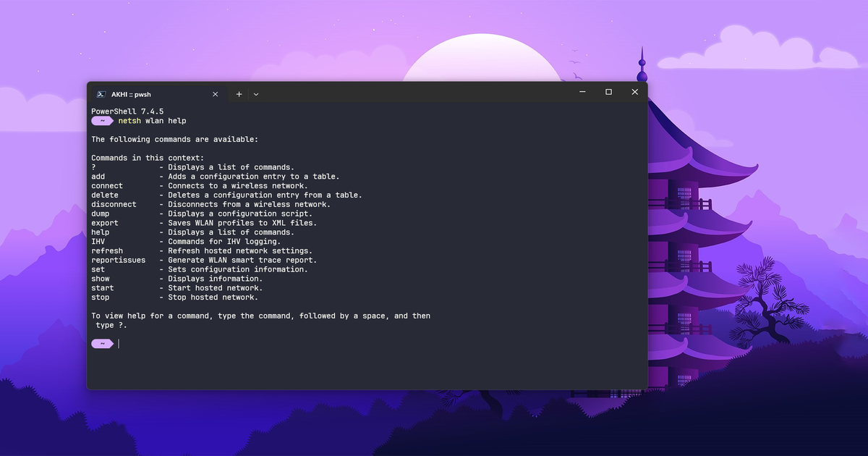Click the 'show' command entry
Image resolution: width=868 pixels, height=456 pixels.
click(x=101, y=279)
